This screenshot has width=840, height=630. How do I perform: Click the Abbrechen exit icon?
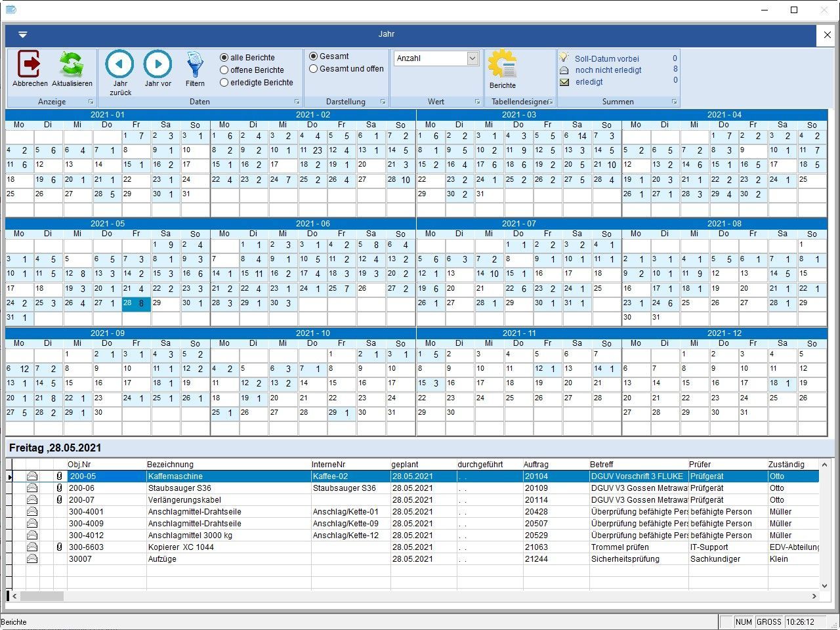point(30,64)
